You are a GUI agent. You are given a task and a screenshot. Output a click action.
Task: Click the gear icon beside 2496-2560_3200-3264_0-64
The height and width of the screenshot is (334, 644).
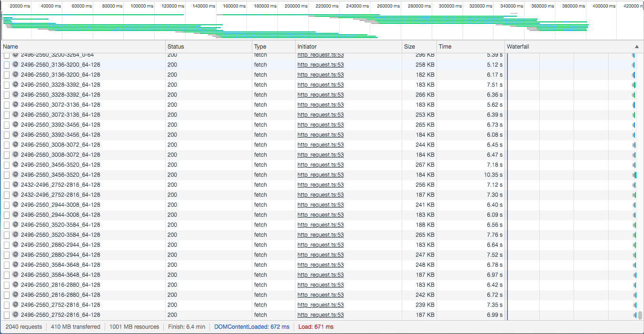(15, 55)
